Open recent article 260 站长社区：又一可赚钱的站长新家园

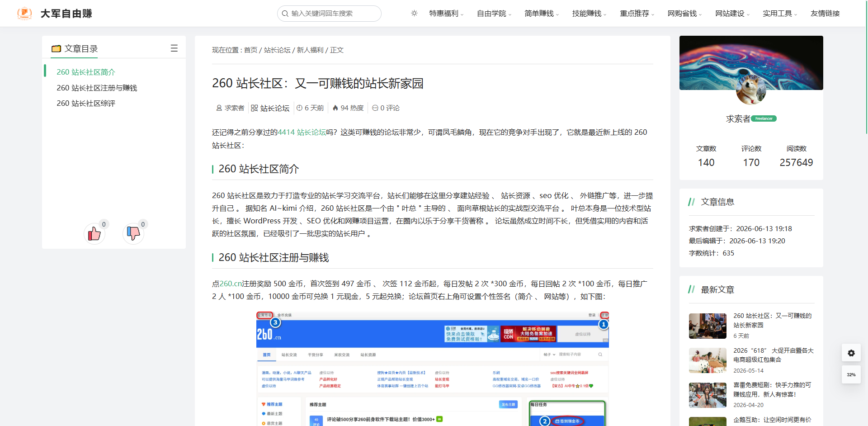click(x=773, y=320)
